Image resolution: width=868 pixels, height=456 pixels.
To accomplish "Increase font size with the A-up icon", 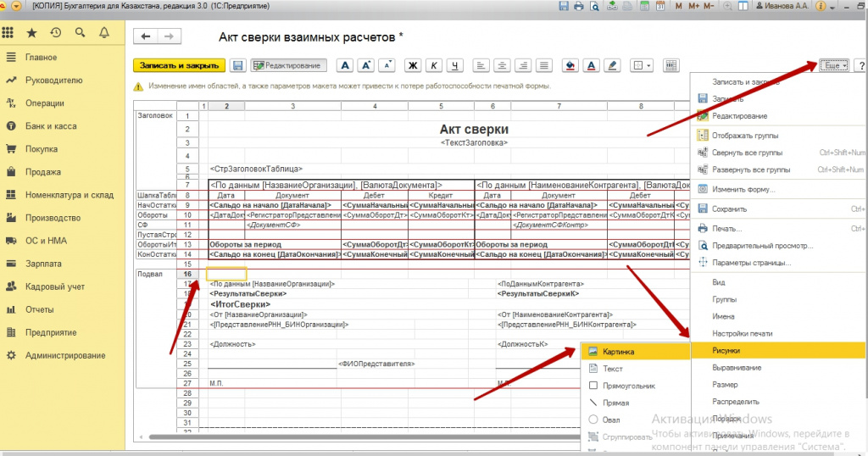I will click(x=366, y=65).
